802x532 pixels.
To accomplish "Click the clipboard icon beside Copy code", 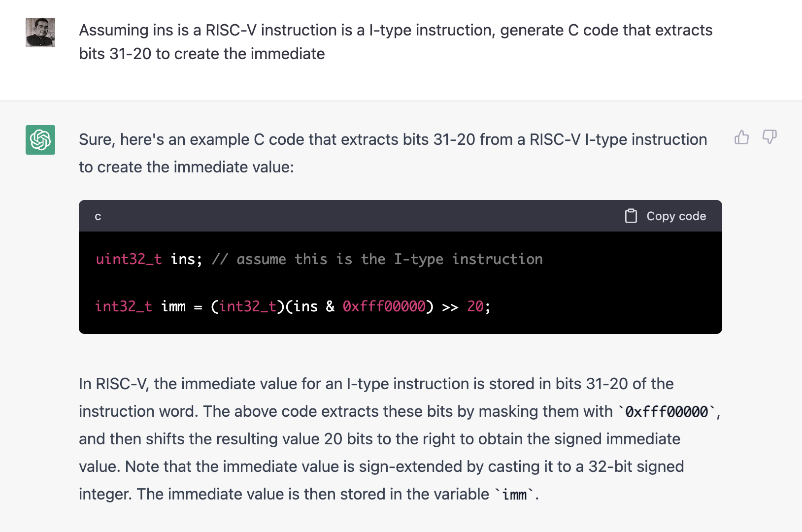I will [x=631, y=216].
